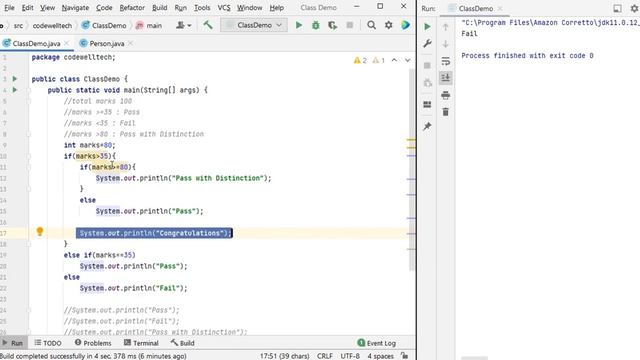Open IDE settings gear in toolbar

389,25
